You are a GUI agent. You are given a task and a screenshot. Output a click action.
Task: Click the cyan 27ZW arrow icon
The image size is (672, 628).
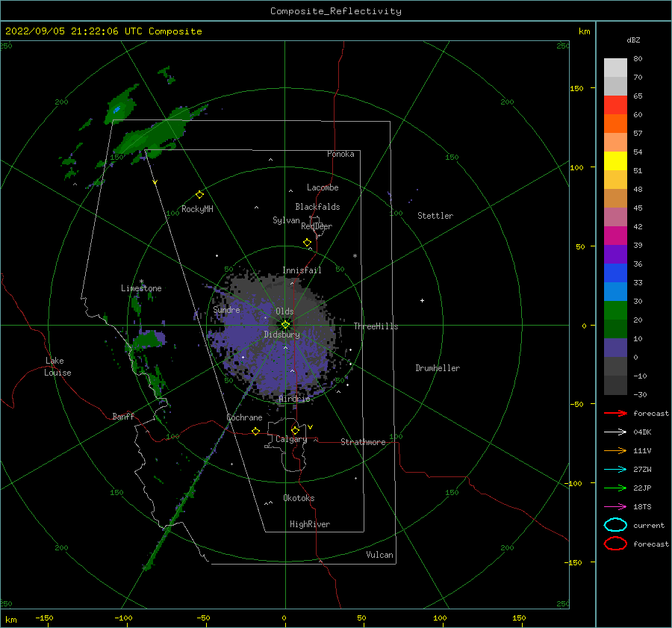point(615,470)
